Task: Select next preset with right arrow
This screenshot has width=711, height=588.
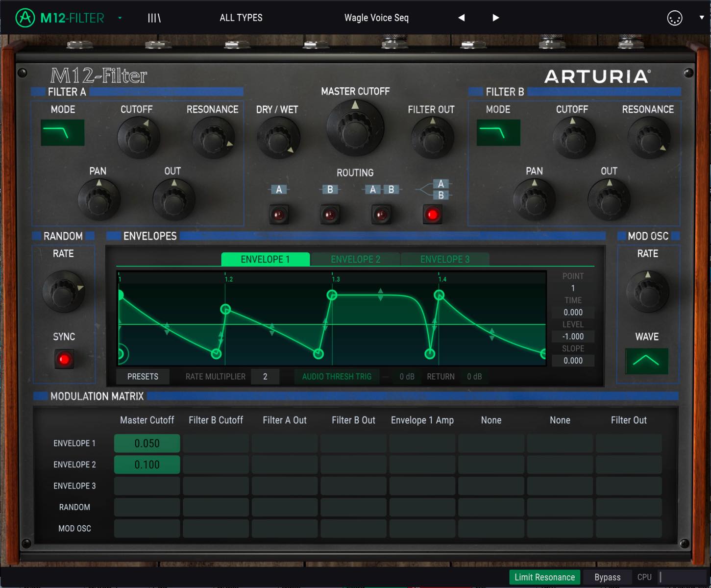Action: click(x=495, y=18)
